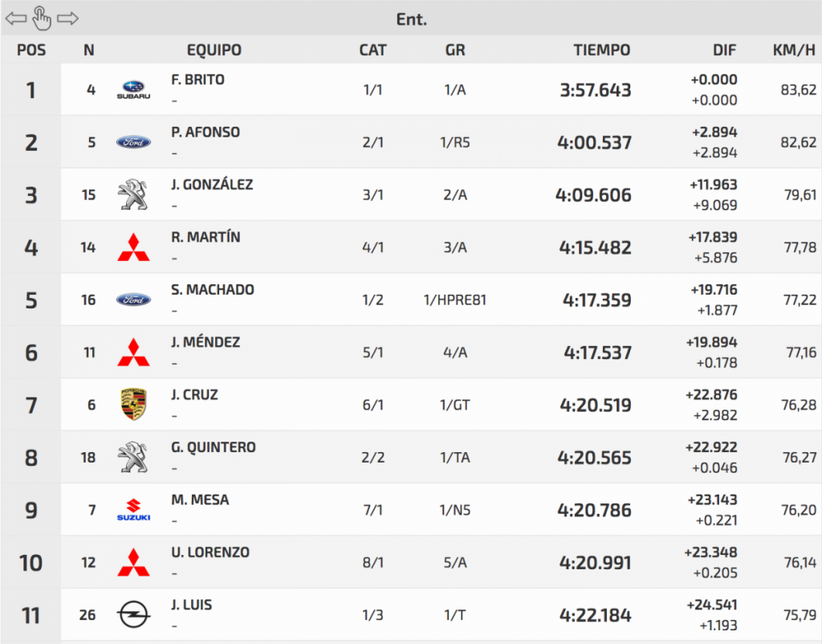The height and width of the screenshot is (644, 822).
Task: Click the Mitsubishi logo beside R. Martín
Action: click(x=133, y=247)
